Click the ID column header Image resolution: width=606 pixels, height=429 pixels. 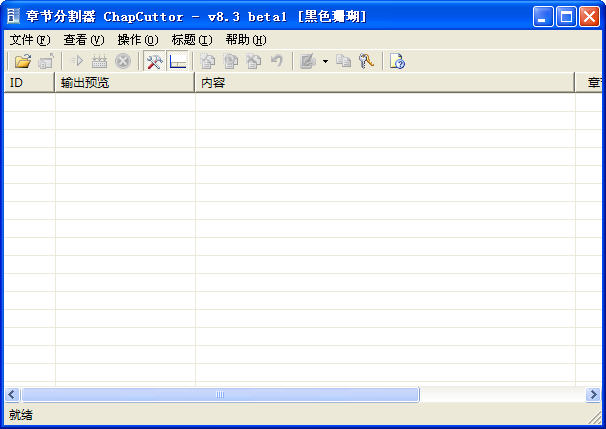point(29,82)
